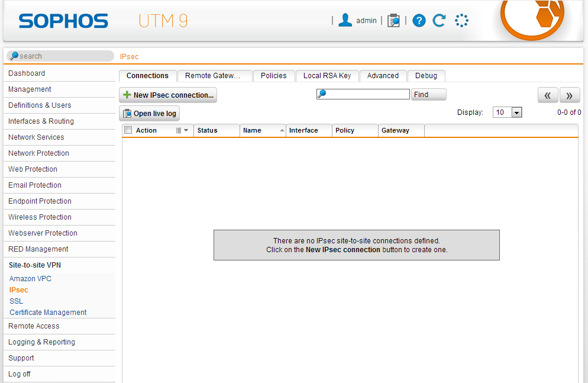Click Log off in the sidebar

[60, 374]
